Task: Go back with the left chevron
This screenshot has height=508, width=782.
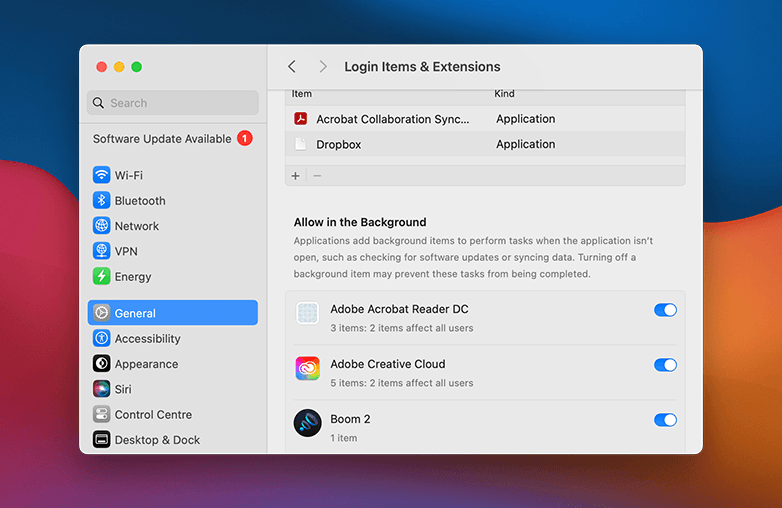Action: [x=292, y=67]
